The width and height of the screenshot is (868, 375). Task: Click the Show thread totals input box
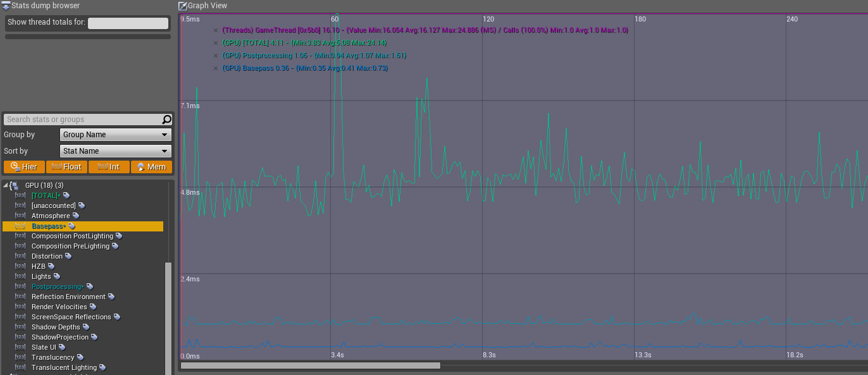pos(128,23)
